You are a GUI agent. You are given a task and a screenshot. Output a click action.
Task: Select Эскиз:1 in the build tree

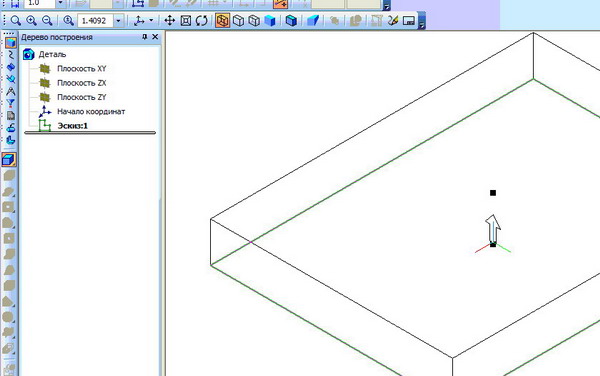73,125
